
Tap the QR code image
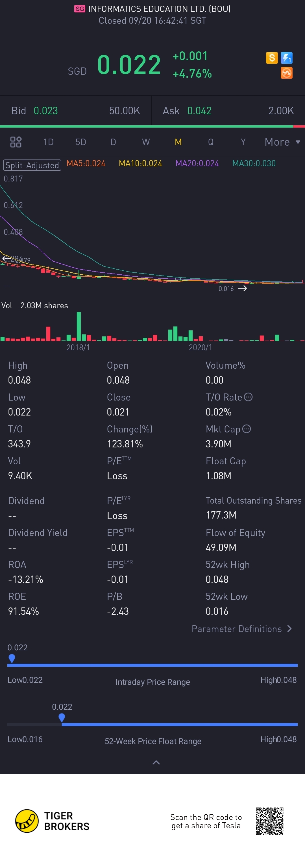tap(269, 821)
